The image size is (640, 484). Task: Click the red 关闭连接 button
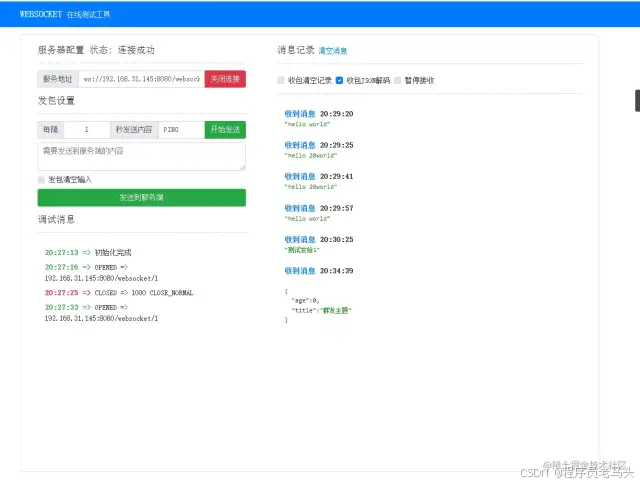tap(225, 78)
